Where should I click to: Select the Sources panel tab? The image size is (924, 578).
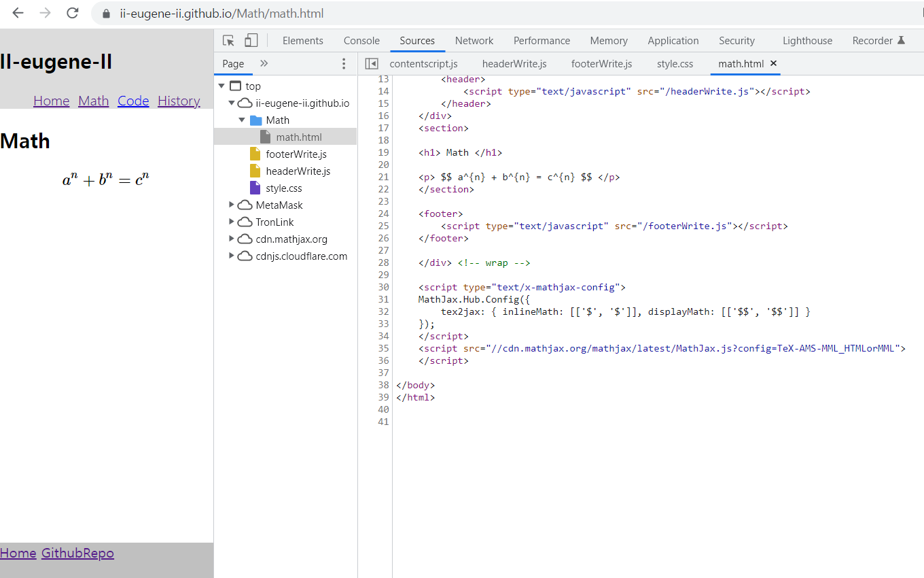tap(417, 41)
